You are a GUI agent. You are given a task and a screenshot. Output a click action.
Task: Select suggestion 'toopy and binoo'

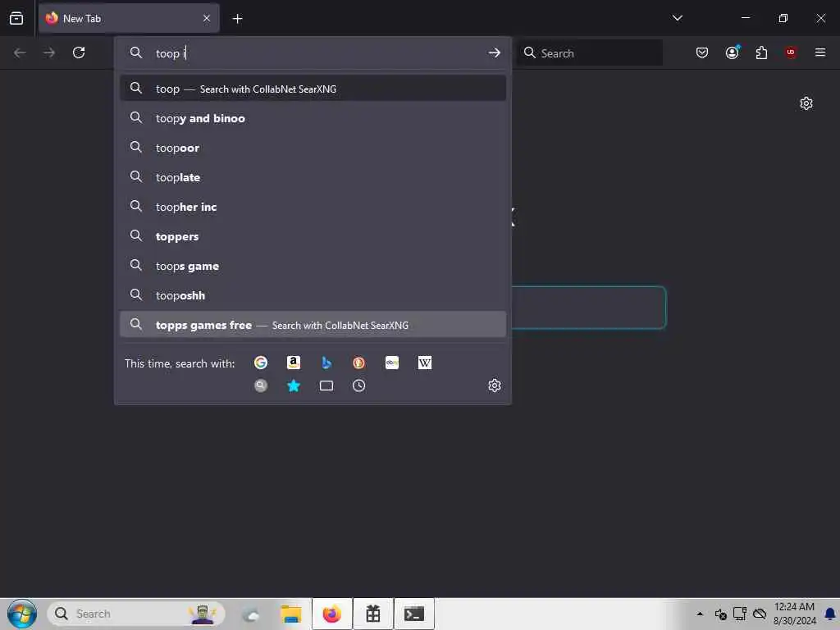[313, 118]
